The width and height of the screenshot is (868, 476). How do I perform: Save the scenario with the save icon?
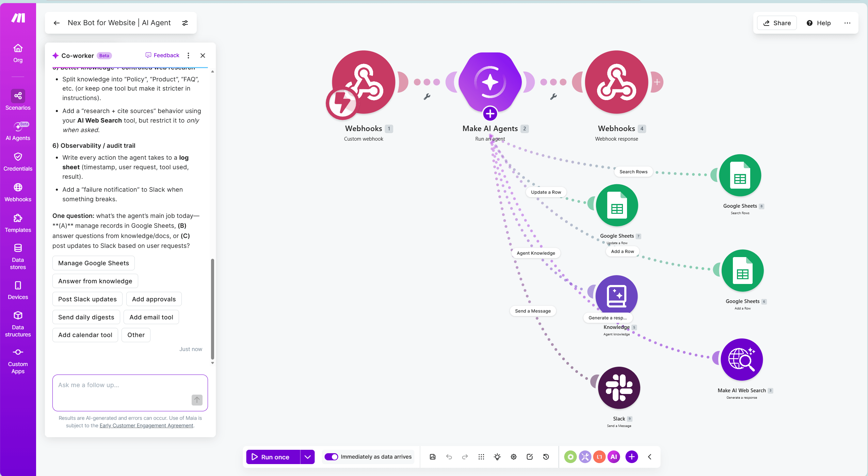click(x=433, y=457)
